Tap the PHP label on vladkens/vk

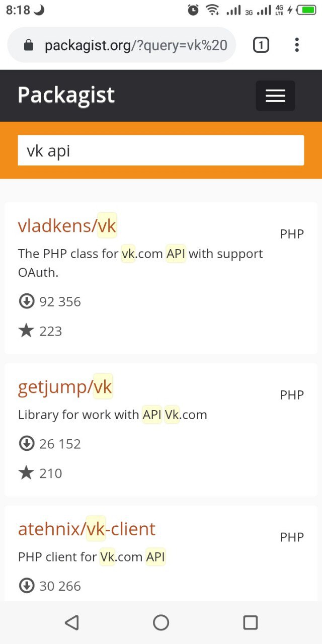coord(292,234)
